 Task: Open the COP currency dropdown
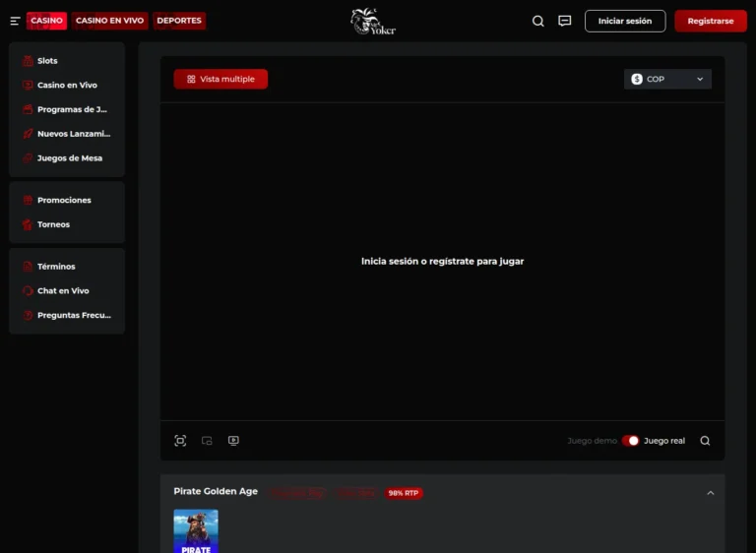pos(667,79)
